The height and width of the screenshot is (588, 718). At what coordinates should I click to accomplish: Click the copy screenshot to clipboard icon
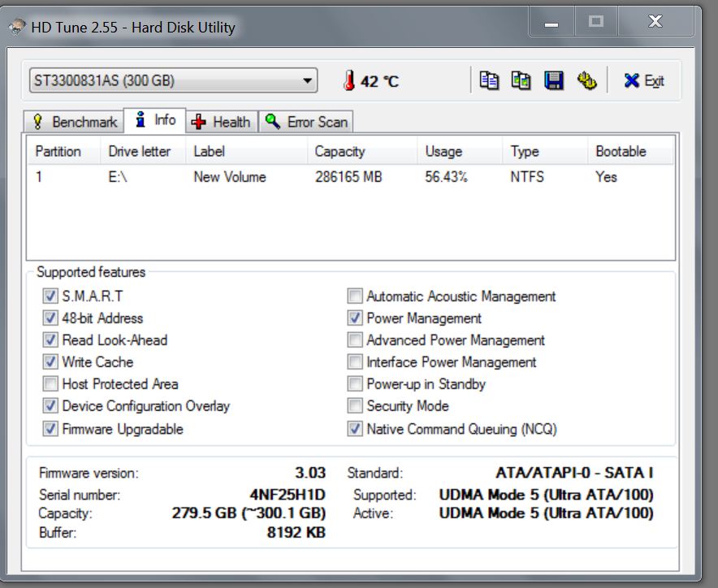pyautogui.click(x=521, y=80)
